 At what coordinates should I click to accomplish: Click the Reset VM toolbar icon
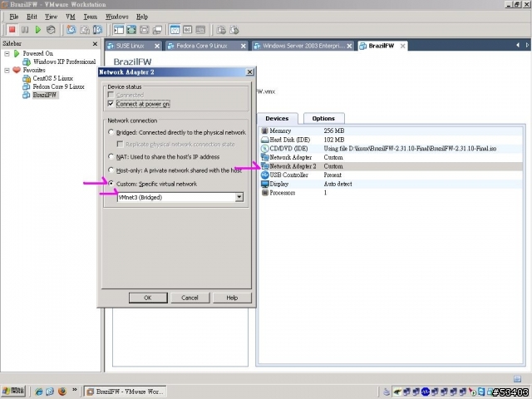tap(51, 30)
